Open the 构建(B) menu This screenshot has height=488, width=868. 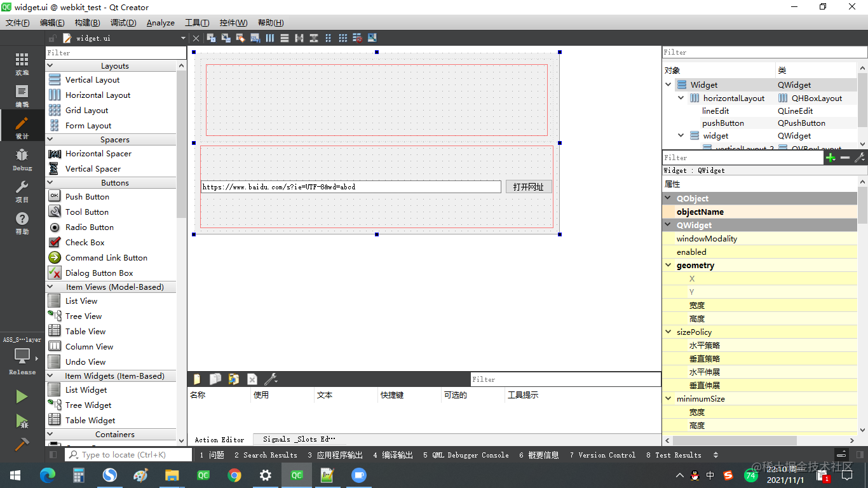tap(87, 22)
